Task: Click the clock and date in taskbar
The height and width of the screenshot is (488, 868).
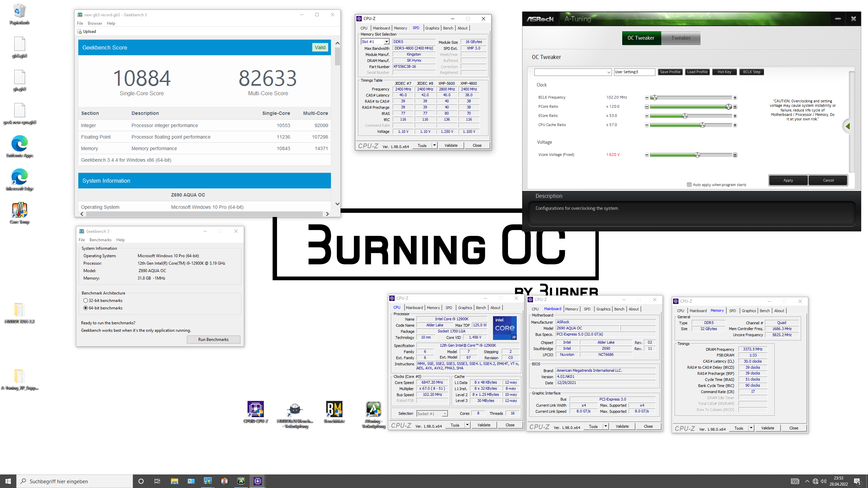Action: point(839,481)
